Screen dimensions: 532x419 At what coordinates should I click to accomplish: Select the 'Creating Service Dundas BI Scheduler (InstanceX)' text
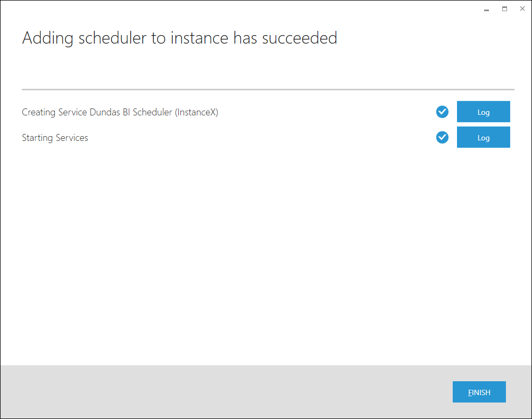(120, 112)
